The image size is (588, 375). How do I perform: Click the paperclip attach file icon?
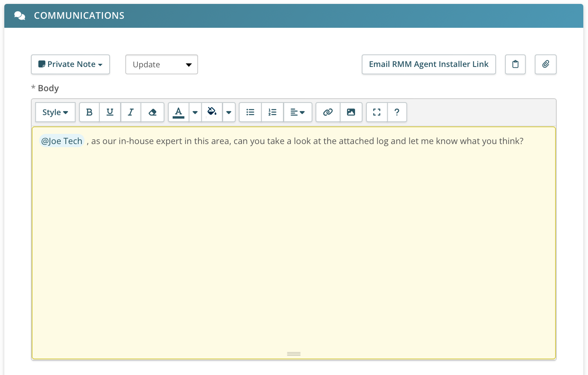point(545,64)
